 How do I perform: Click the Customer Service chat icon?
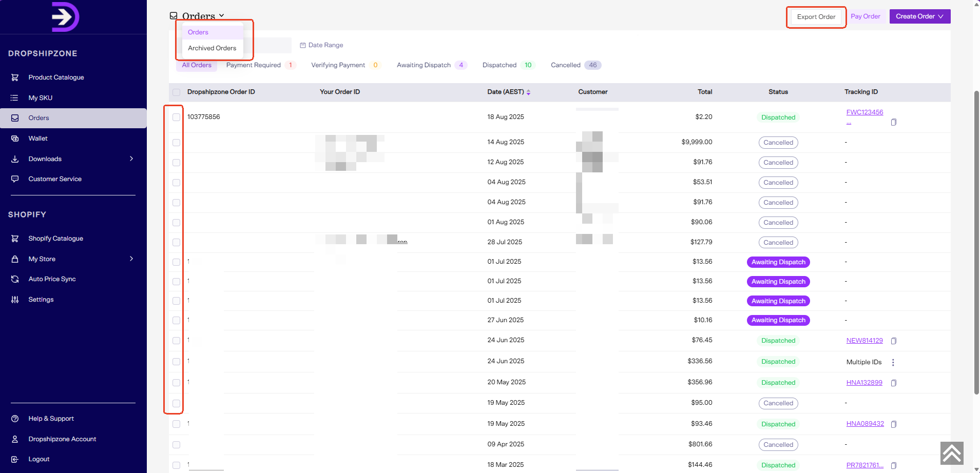pos(15,179)
